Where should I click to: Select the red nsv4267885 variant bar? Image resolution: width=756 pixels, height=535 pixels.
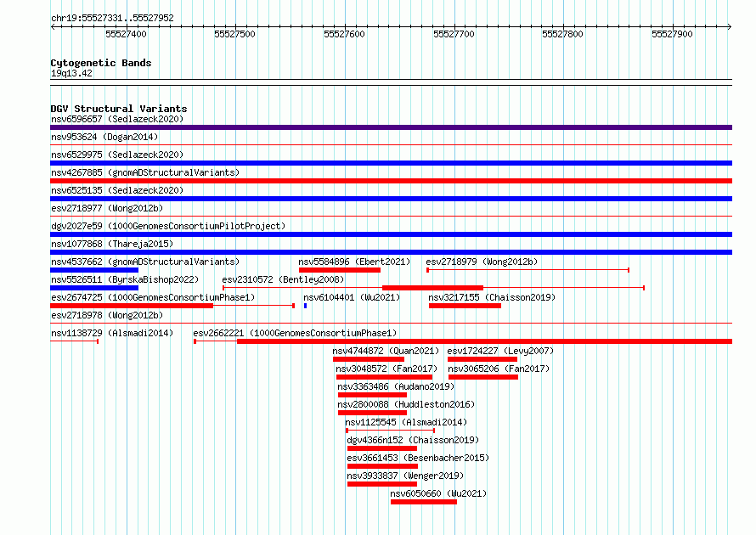tap(391, 181)
